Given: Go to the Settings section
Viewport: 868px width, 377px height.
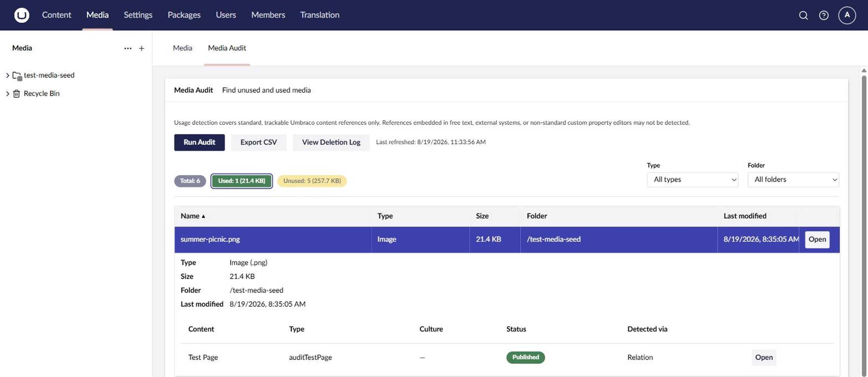Looking at the screenshot, I should (138, 15).
